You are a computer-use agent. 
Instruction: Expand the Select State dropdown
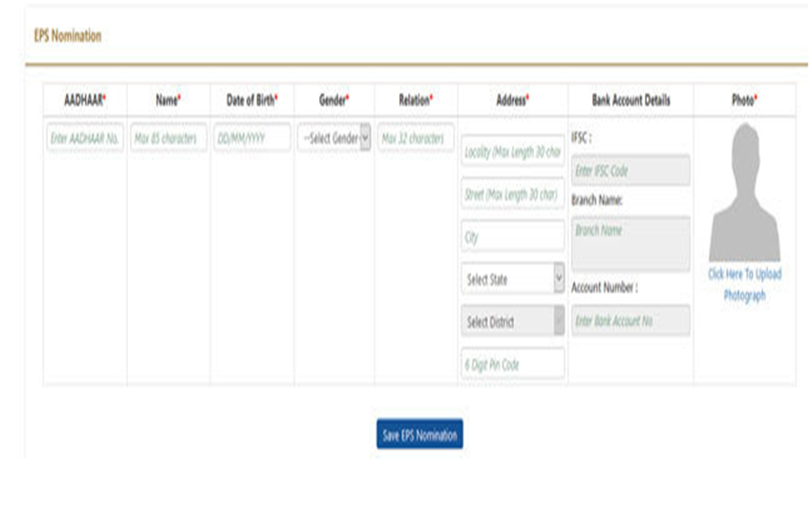point(512,279)
